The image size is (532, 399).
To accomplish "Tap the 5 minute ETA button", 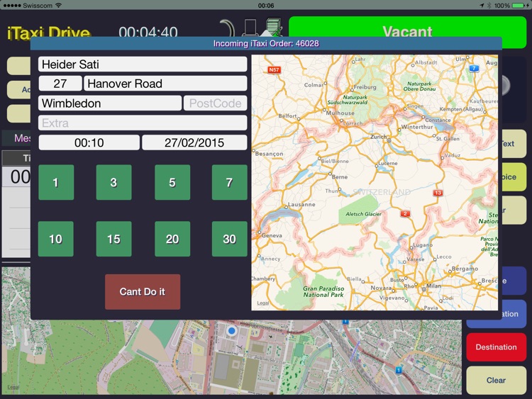I will point(172,182).
